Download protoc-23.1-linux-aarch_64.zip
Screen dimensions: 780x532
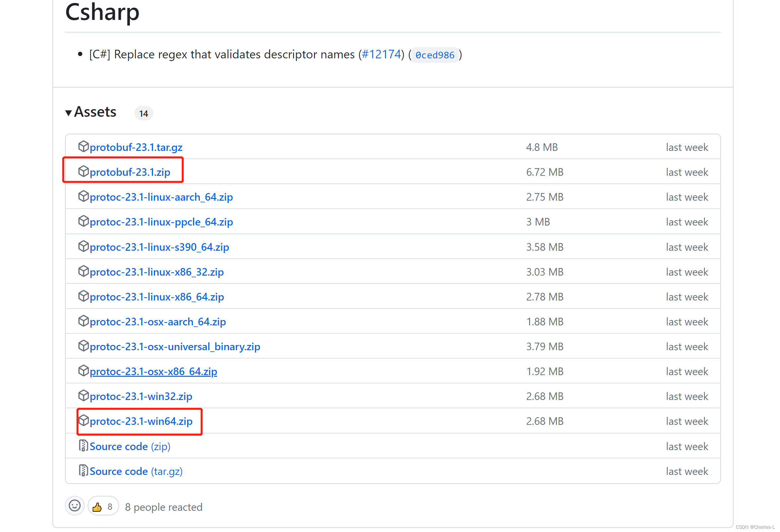click(x=161, y=197)
